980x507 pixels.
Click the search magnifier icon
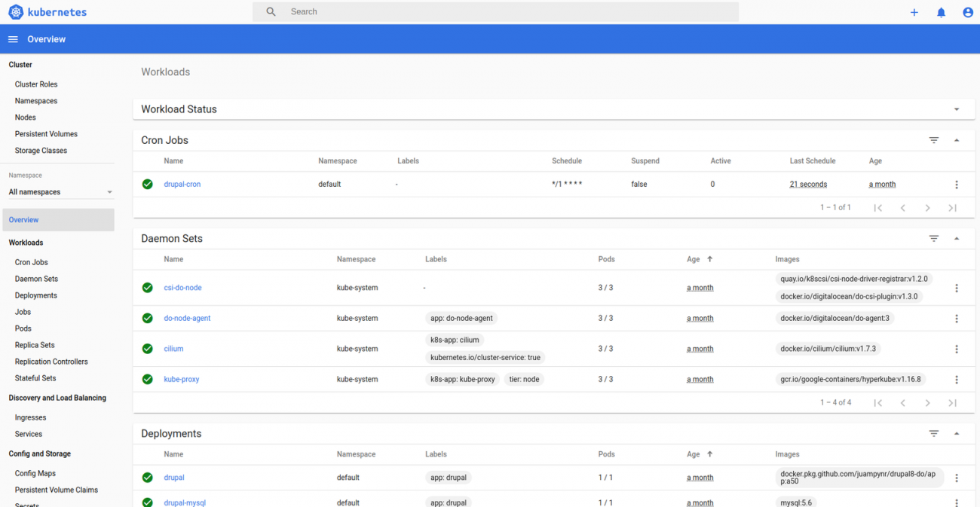pyautogui.click(x=271, y=12)
